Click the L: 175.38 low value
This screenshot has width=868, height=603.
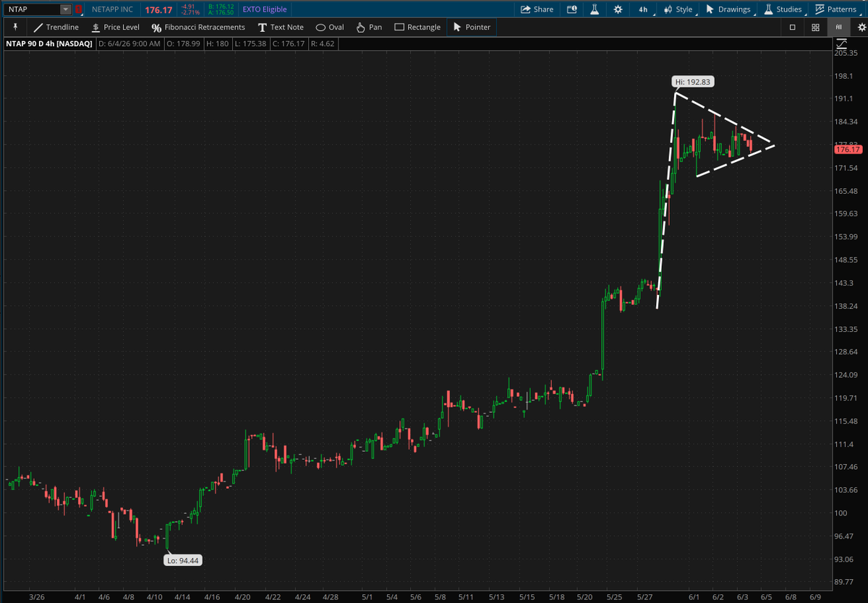point(250,43)
